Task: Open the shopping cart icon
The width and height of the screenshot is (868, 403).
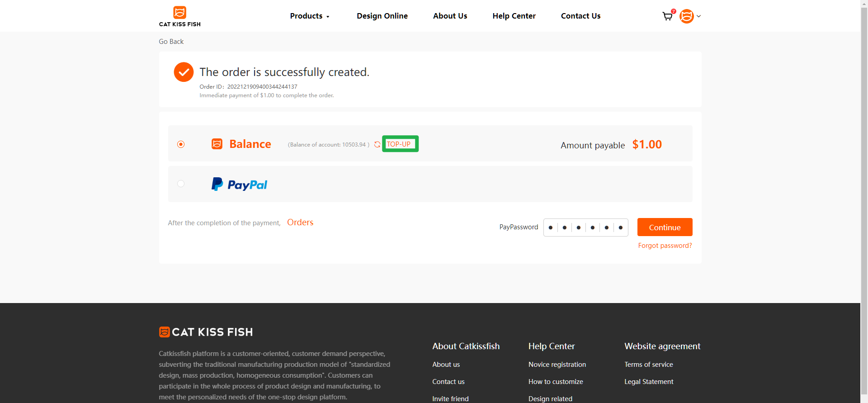Action: point(667,16)
